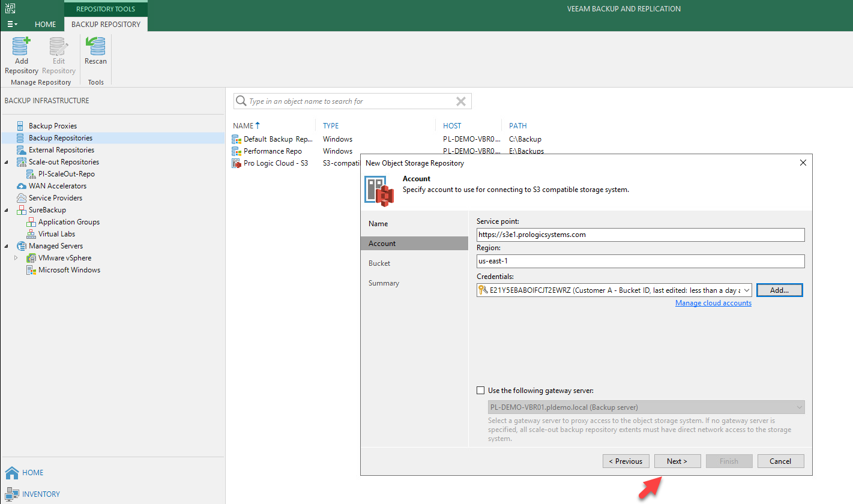
Task: Sort the list by the PATH column header
Action: pos(518,126)
